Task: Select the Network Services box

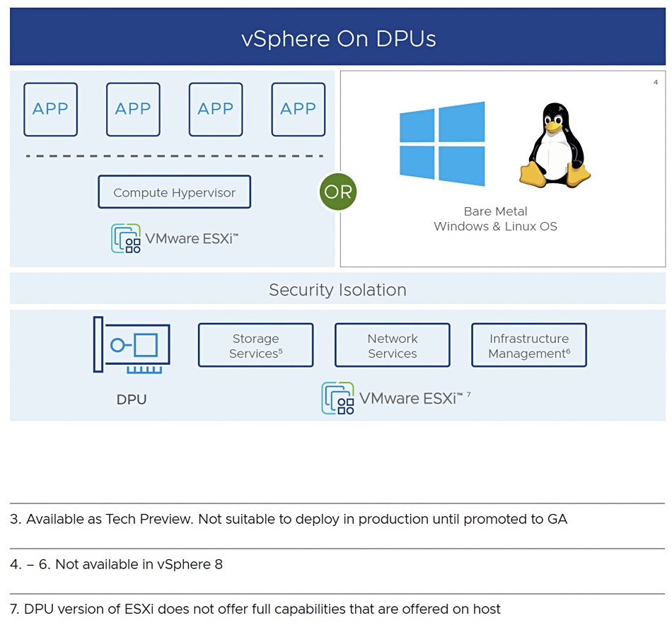Action: coord(393,345)
